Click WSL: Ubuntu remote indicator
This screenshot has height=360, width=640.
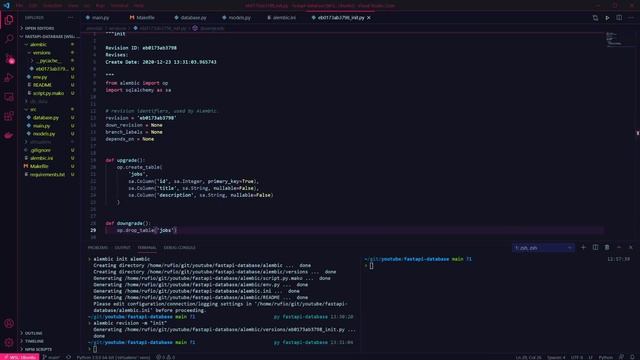coord(20,357)
